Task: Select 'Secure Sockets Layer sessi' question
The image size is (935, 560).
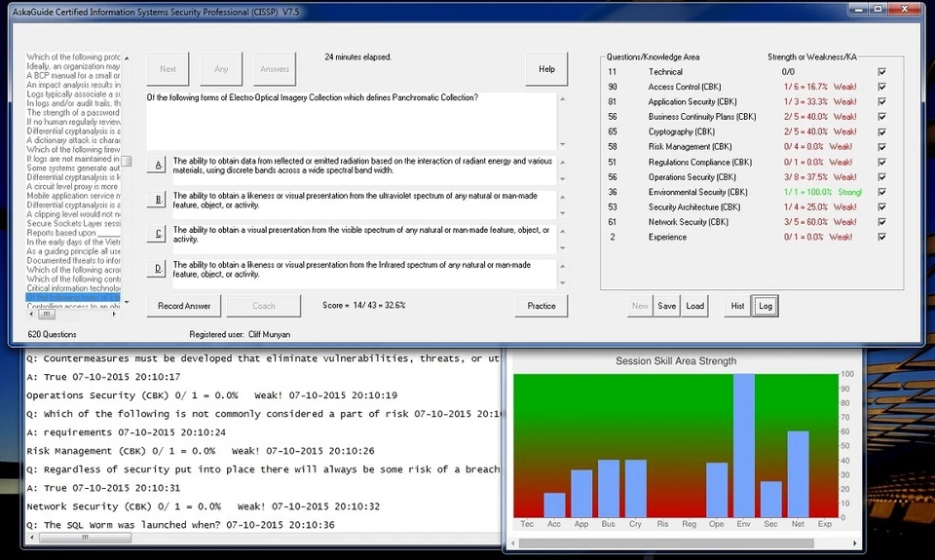Action: tap(73, 223)
